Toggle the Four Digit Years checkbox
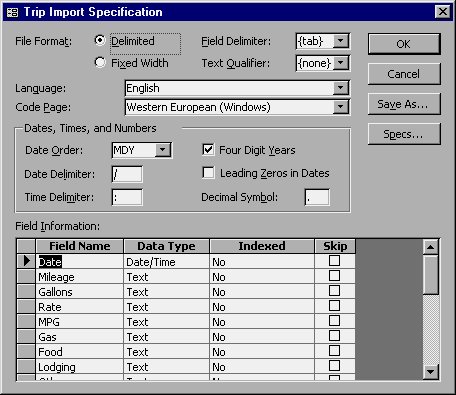This screenshot has width=456, height=395. (208, 149)
